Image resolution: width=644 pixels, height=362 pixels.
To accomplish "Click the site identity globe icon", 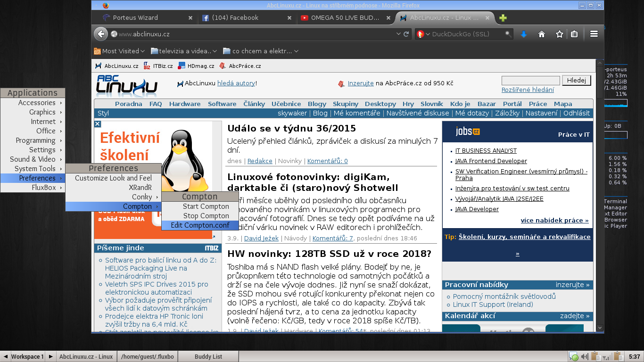I will coord(114,34).
